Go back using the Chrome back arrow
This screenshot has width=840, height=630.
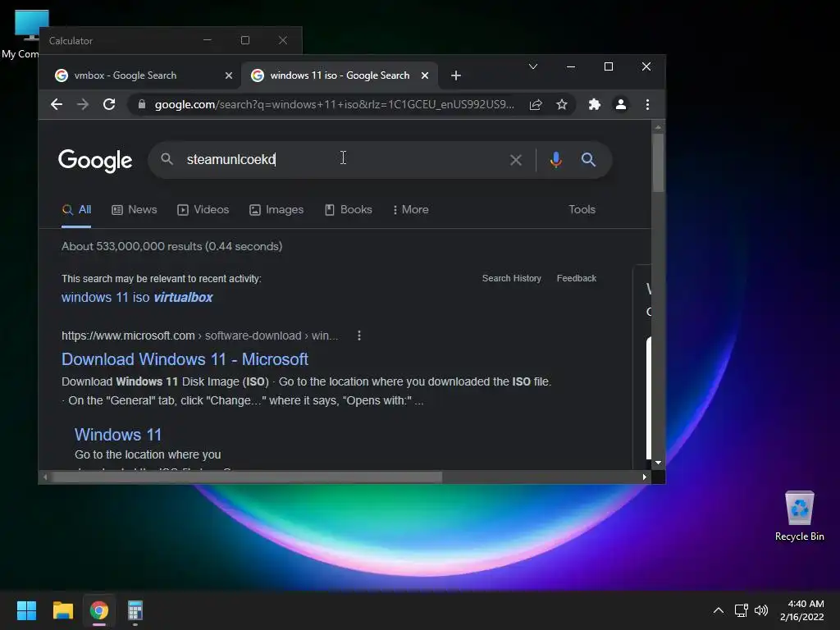pos(57,104)
